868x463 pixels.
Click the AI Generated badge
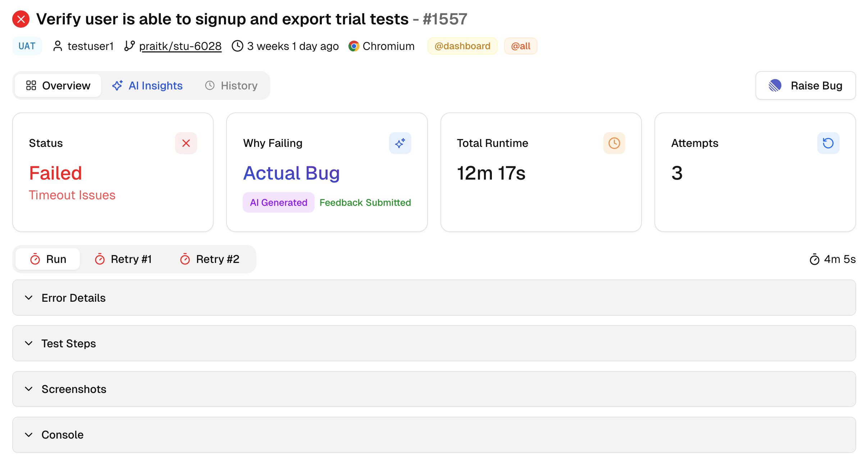pos(278,203)
